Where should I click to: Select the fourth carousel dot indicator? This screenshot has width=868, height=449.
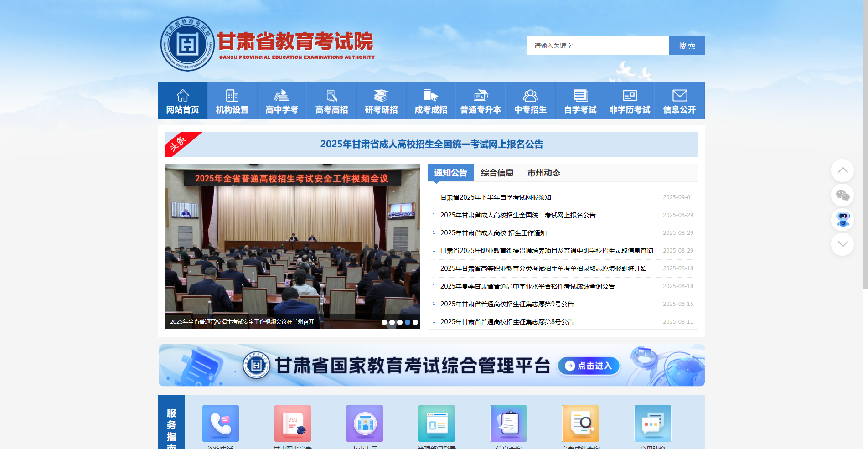(x=407, y=322)
